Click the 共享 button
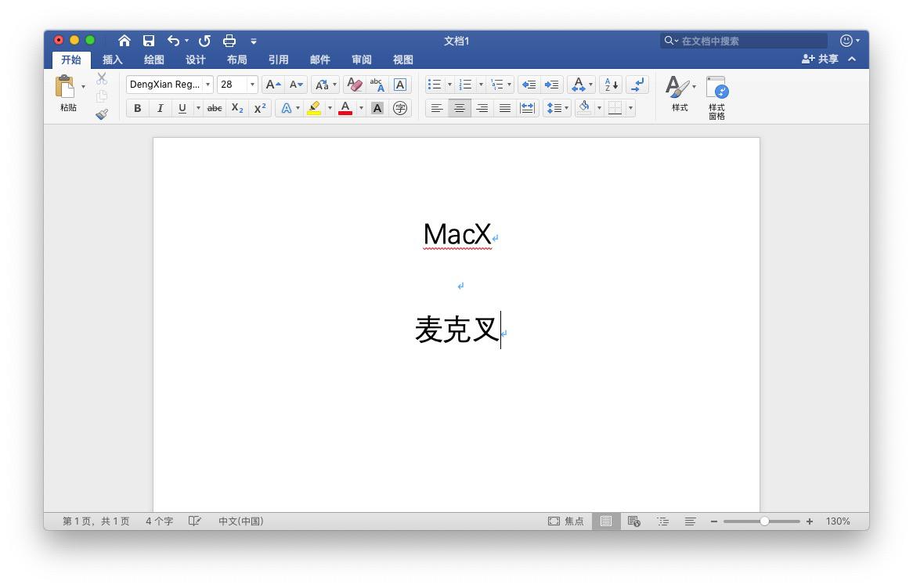 tap(817, 59)
